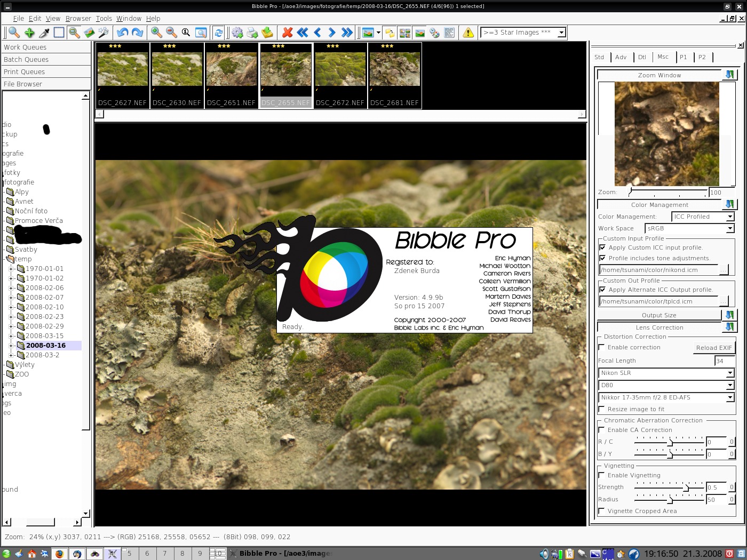Toggle the zoom window loupe tool
Viewport: 747px width, 560px height.
74,33
